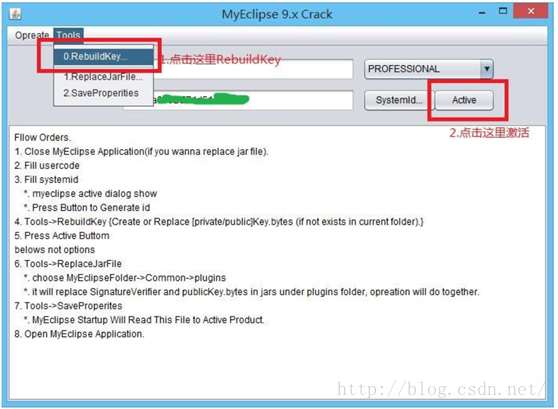Image resolution: width=558 pixels, height=409 pixels.
Task: Maximize the MyEclipse 9.x Crack window
Action: (503, 11)
